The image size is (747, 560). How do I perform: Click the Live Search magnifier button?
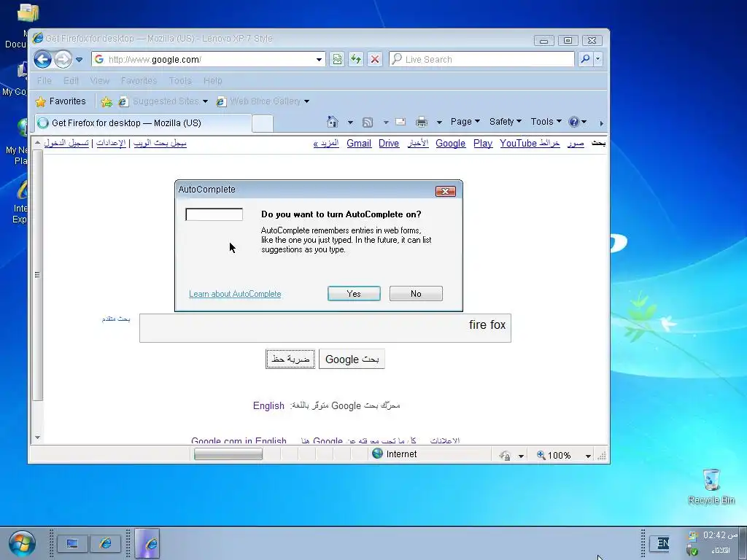click(585, 59)
